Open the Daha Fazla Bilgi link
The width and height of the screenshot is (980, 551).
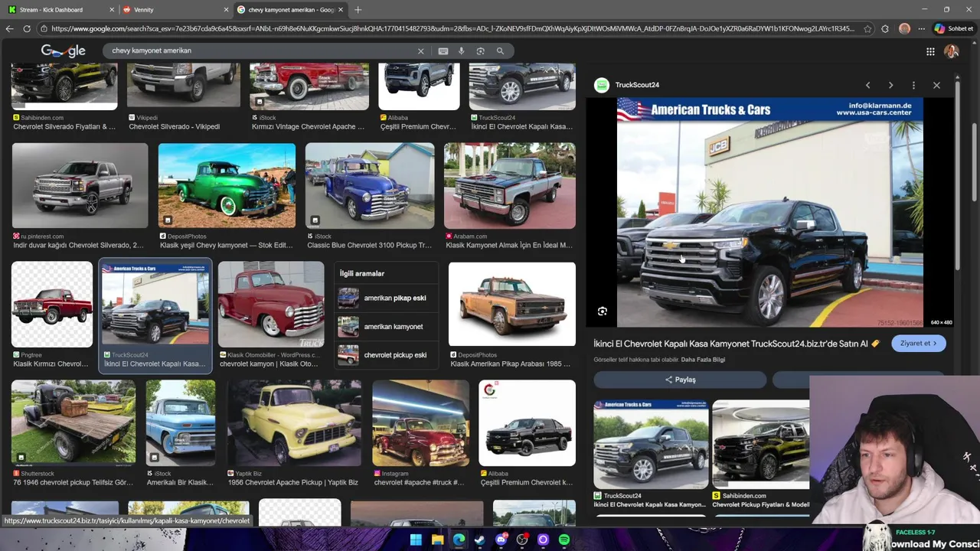click(703, 360)
